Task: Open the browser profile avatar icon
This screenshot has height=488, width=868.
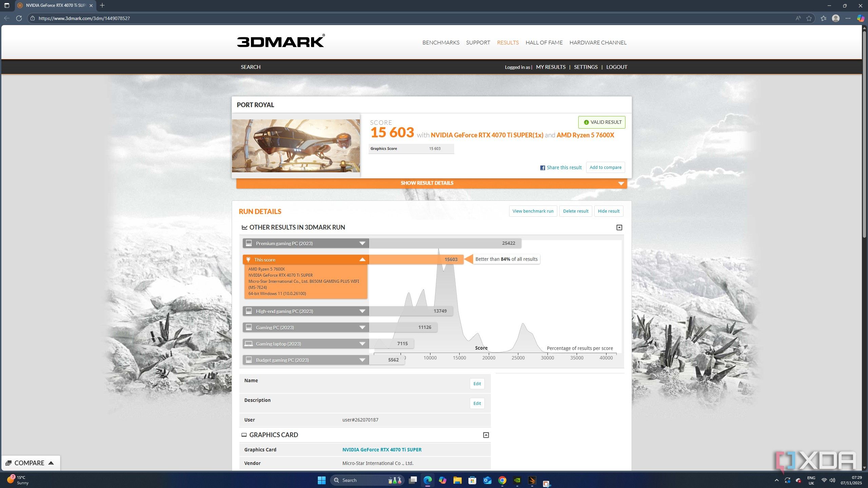Action: pyautogui.click(x=836, y=18)
